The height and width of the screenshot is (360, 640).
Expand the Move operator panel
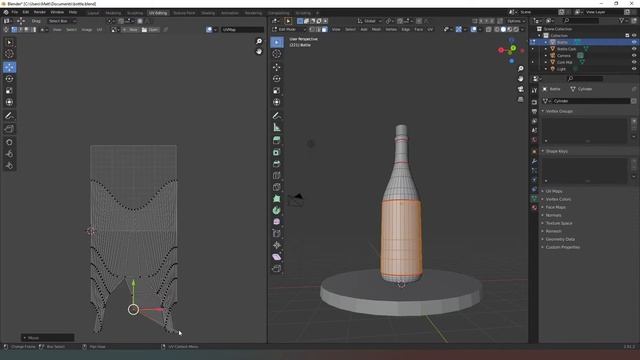(x=47, y=338)
